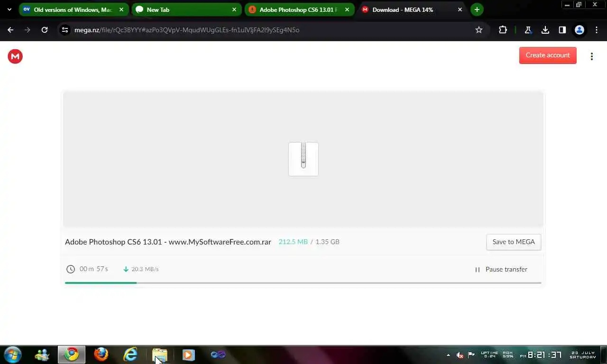The width and height of the screenshot is (607, 364).
Task: Click Save to MEGA button
Action: (514, 242)
